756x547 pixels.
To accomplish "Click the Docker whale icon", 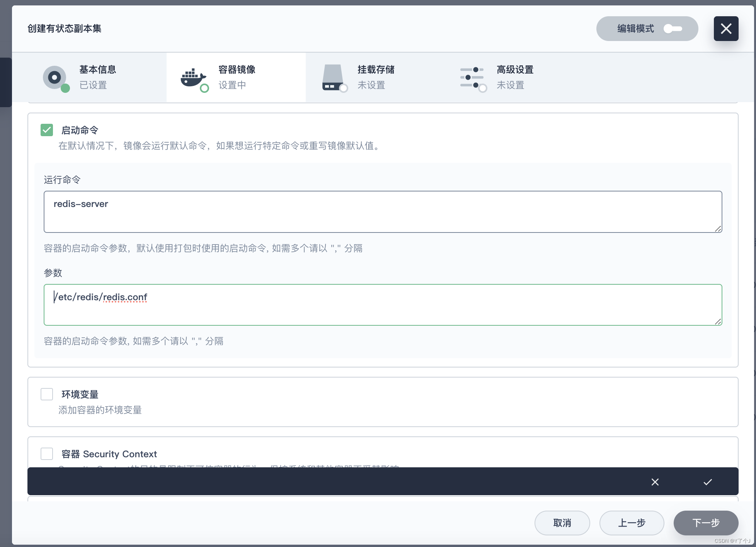I will click(x=194, y=78).
